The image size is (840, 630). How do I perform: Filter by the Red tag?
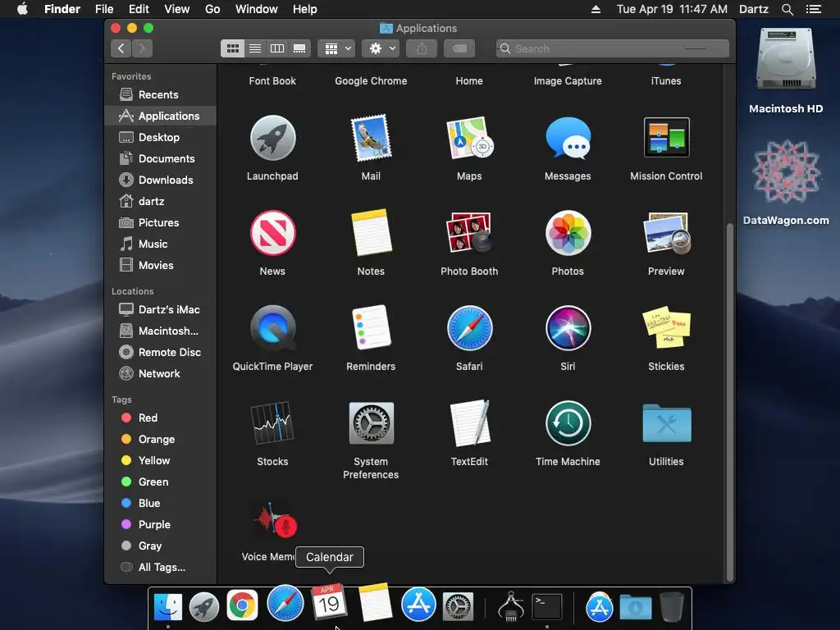[160, 418]
